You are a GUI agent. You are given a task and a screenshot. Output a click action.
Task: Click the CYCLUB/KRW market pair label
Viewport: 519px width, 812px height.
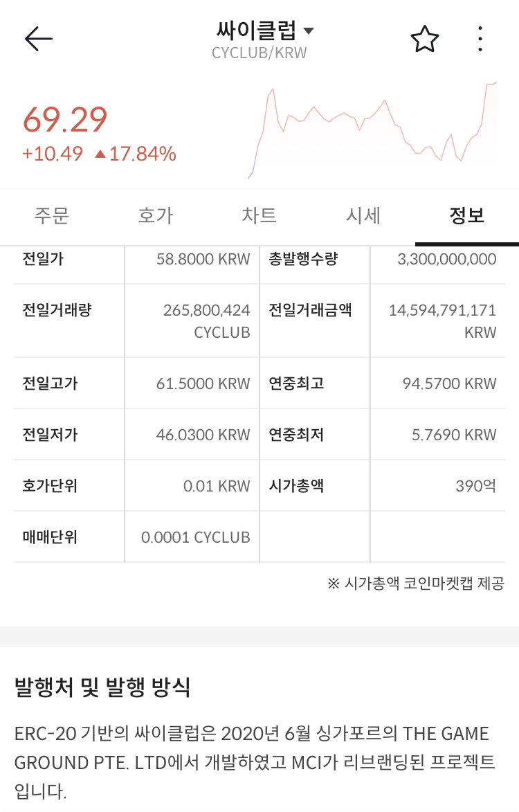tap(259, 53)
